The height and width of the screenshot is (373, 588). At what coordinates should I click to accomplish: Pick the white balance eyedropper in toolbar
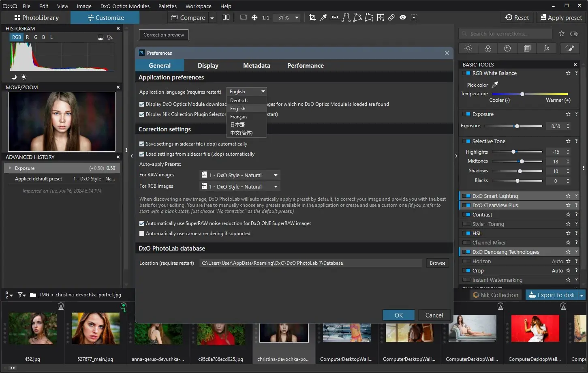tap(323, 17)
